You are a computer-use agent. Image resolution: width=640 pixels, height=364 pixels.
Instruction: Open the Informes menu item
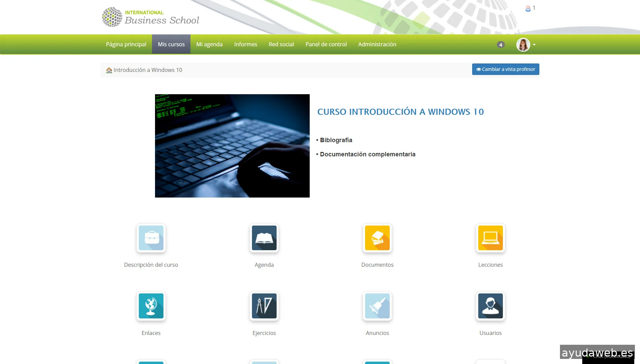[246, 44]
